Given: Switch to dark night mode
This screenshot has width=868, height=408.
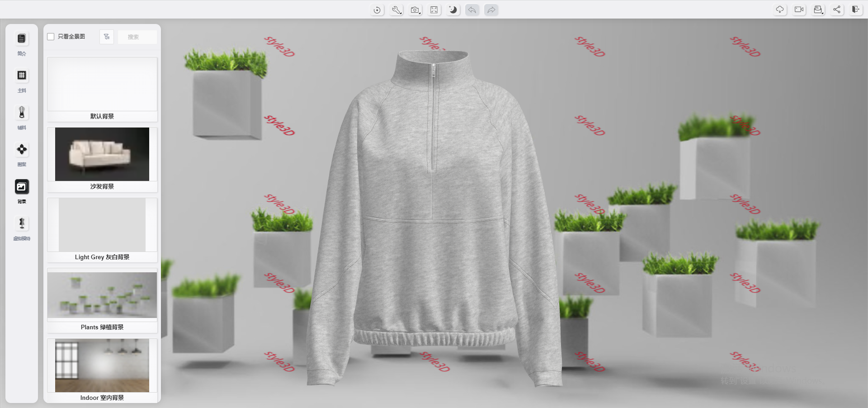Looking at the screenshot, I should (453, 10).
